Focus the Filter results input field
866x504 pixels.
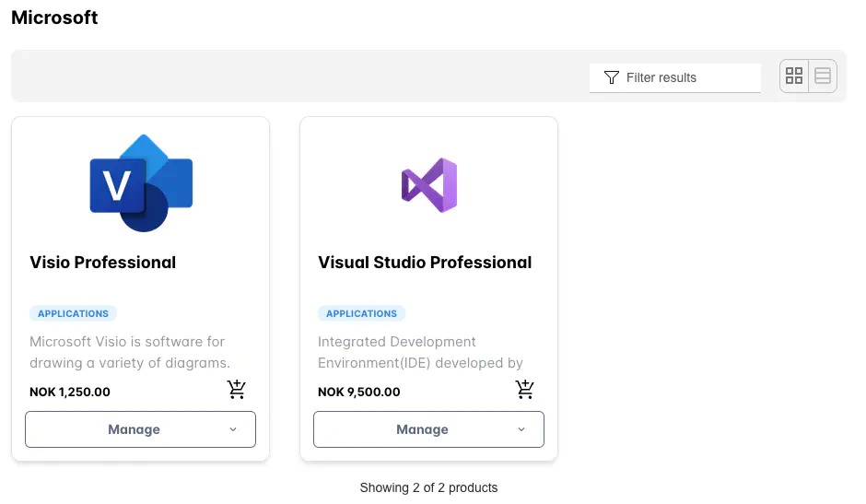click(x=675, y=77)
